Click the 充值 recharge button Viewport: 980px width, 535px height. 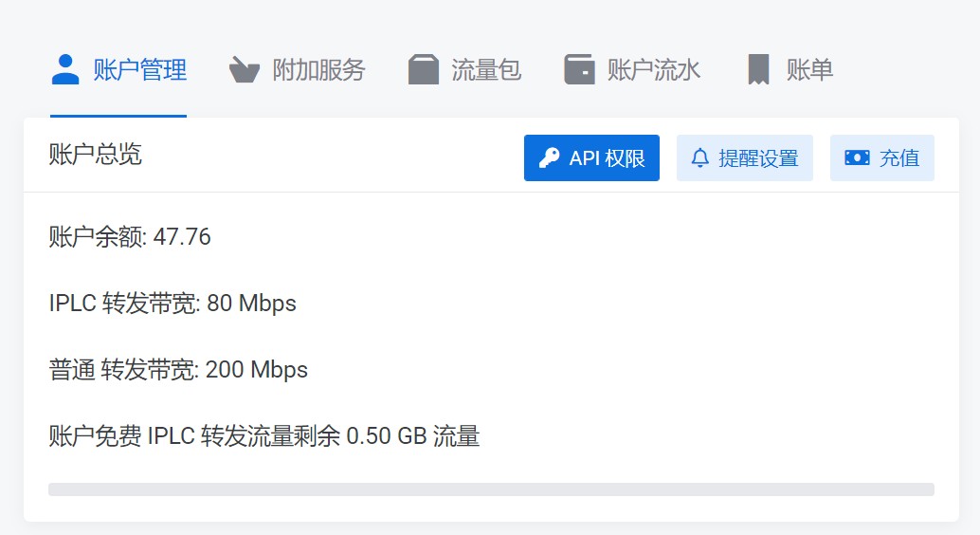[881, 157]
